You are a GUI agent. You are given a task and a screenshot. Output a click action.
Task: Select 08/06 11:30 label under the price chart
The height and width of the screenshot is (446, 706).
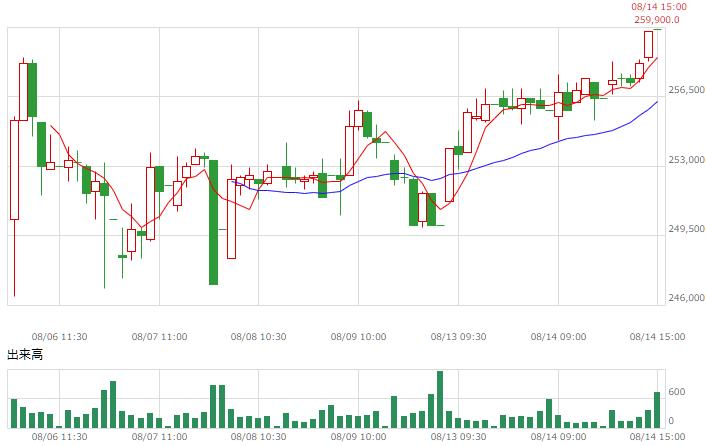point(59,337)
